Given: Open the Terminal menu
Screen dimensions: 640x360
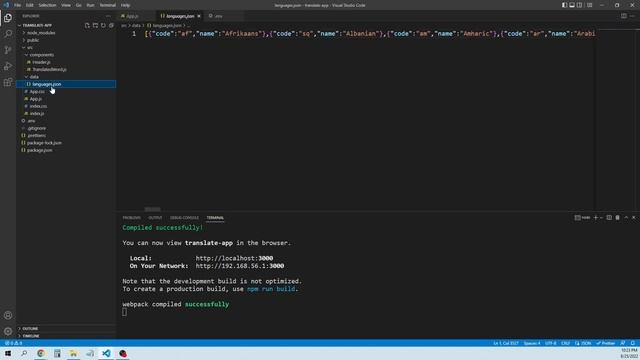Looking at the screenshot, I should click(108, 5).
